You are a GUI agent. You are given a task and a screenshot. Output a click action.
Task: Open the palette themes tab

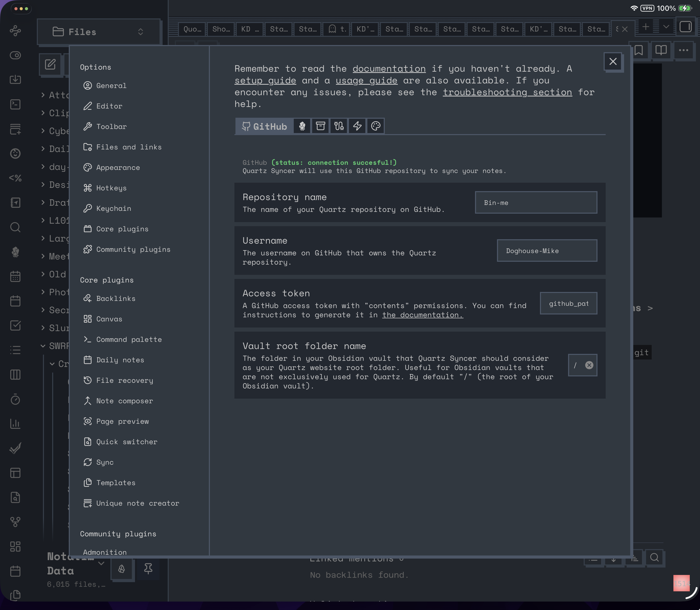(x=376, y=126)
